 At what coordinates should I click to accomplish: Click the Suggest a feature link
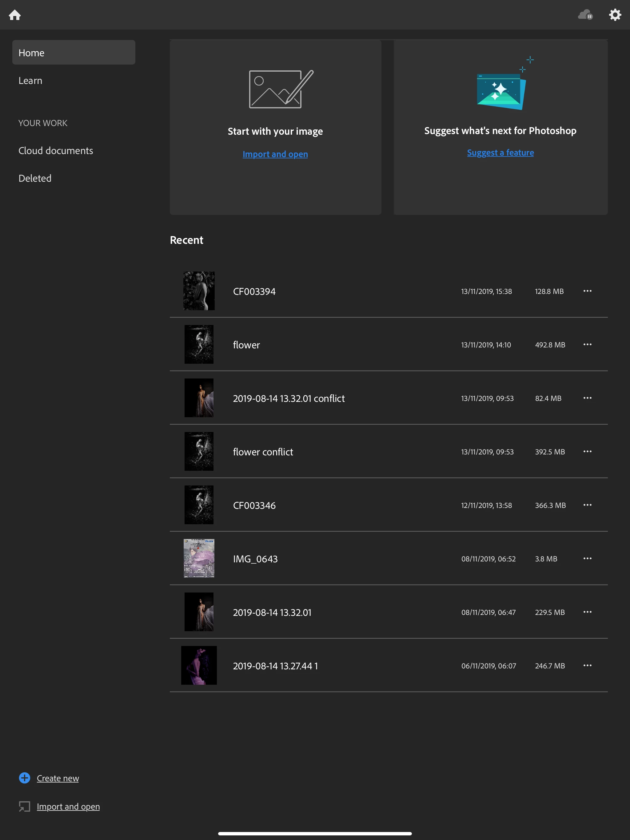click(500, 153)
